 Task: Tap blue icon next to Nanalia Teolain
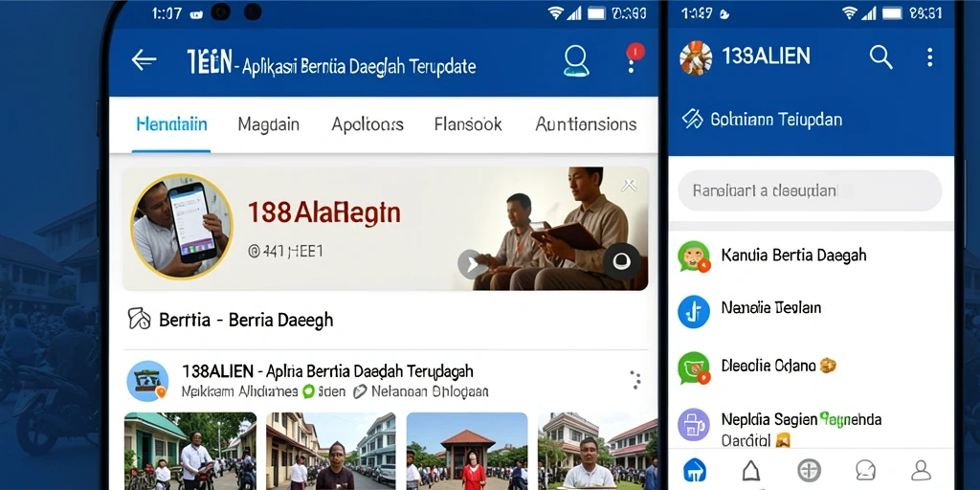coord(694,311)
